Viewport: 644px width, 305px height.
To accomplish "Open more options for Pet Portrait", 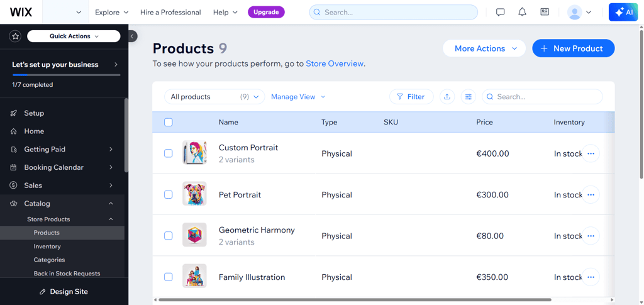I will tap(591, 194).
